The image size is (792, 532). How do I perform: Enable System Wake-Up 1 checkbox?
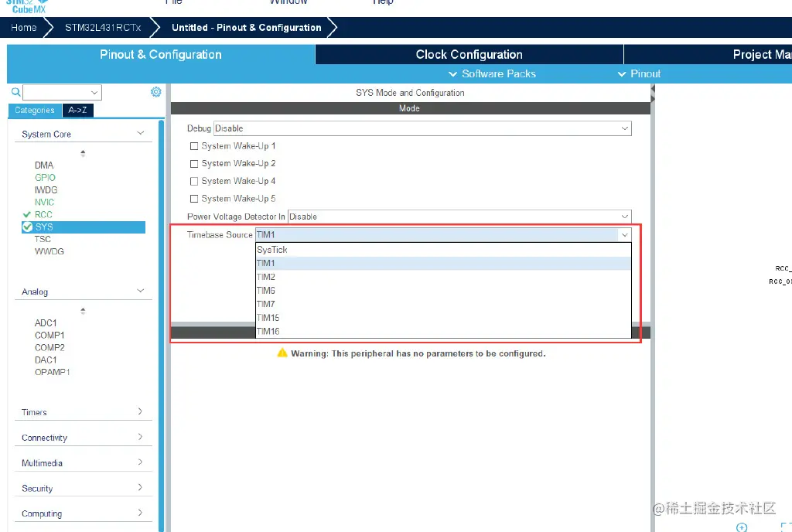(193, 146)
